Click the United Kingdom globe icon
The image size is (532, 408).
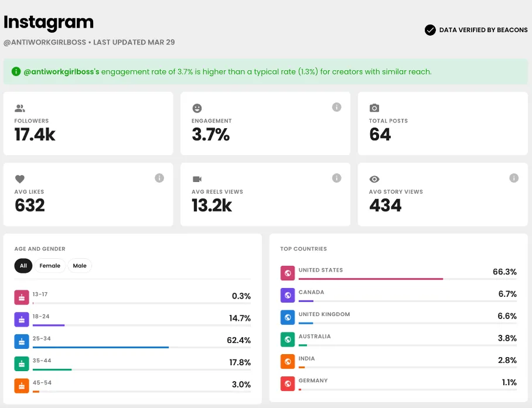[x=288, y=317]
